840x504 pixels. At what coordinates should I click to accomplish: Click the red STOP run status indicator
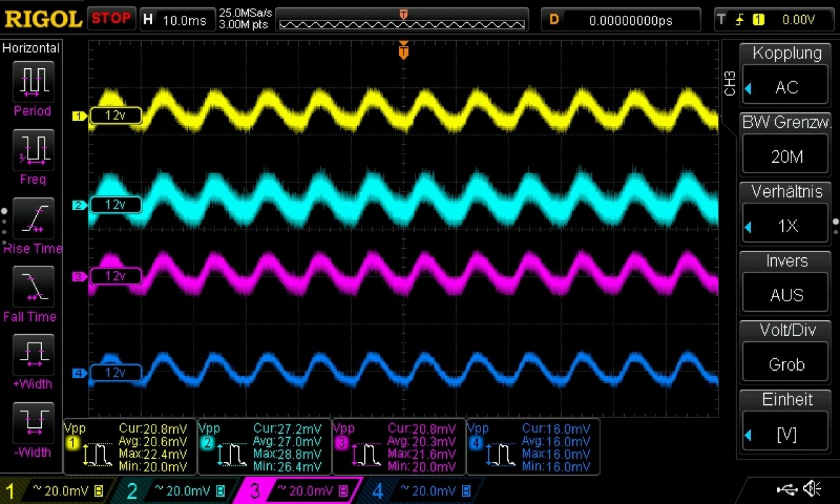(x=112, y=18)
